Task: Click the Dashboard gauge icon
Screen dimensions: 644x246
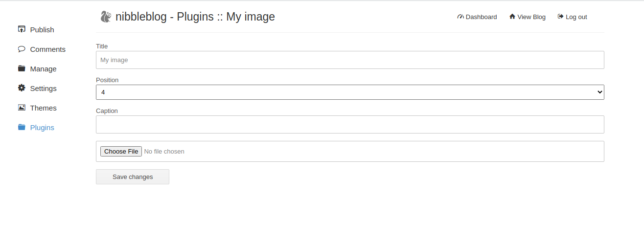Action: click(x=460, y=17)
